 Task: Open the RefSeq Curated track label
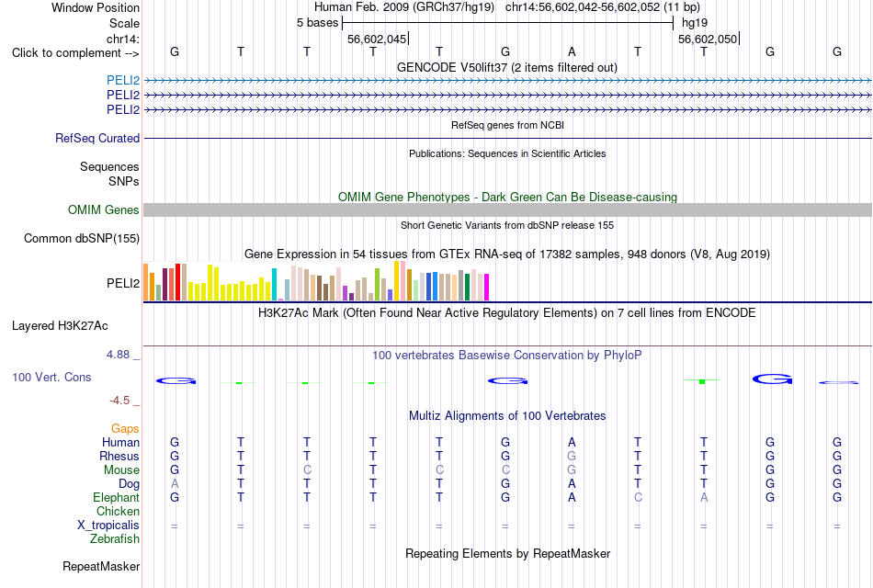tap(96, 138)
